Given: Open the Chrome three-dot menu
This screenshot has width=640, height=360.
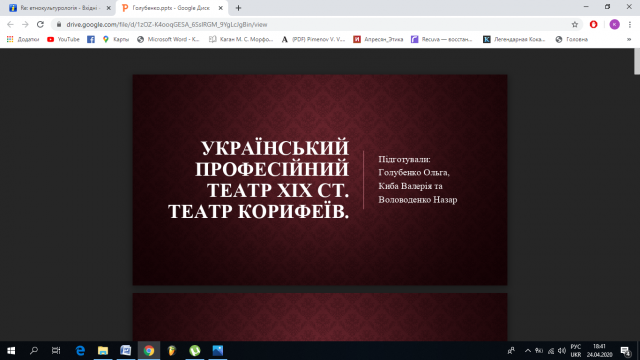Looking at the screenshot, I should pos(630,24).
